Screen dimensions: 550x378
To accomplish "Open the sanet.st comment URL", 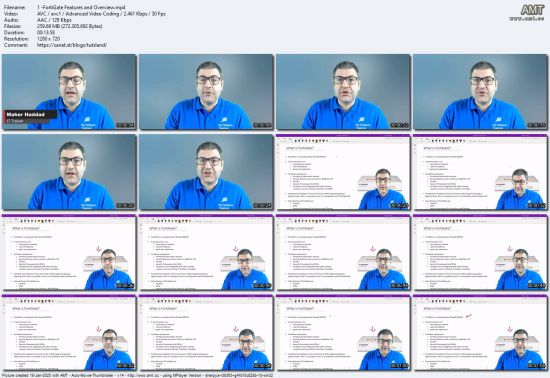I will pyautogui.click(x=72, y=45).
